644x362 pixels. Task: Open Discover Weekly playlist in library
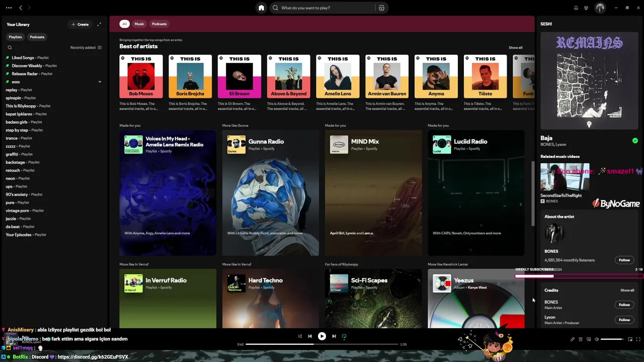click(x=53, y=66)
